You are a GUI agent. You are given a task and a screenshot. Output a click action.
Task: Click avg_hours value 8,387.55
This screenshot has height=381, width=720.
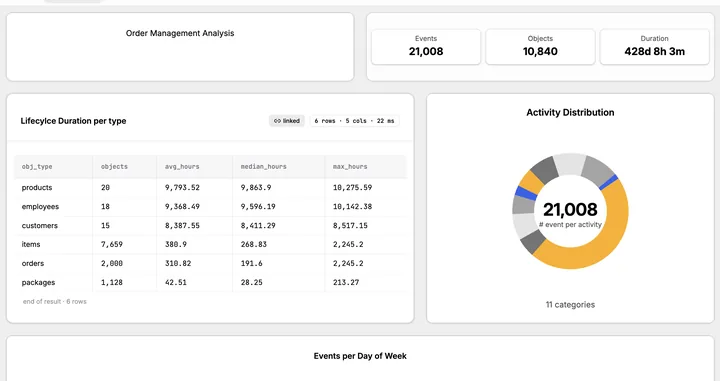182,225
